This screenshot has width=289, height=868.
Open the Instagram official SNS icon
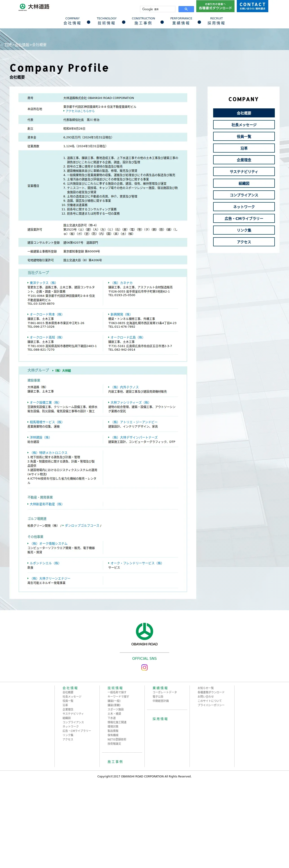(144, 667)
